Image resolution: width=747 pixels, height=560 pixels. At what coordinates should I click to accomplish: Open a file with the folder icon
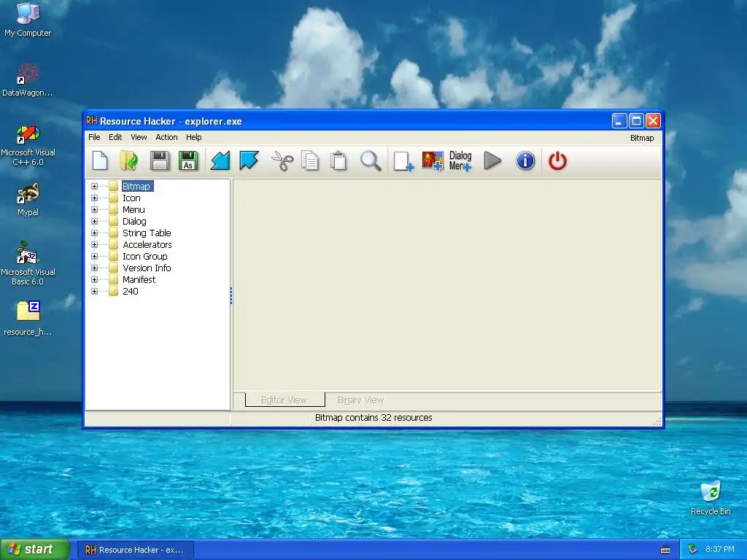[128, 160]
